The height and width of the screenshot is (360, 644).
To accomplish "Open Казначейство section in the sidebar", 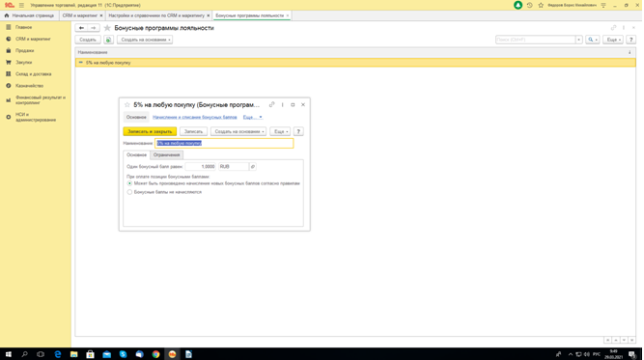I will (29, 86).
